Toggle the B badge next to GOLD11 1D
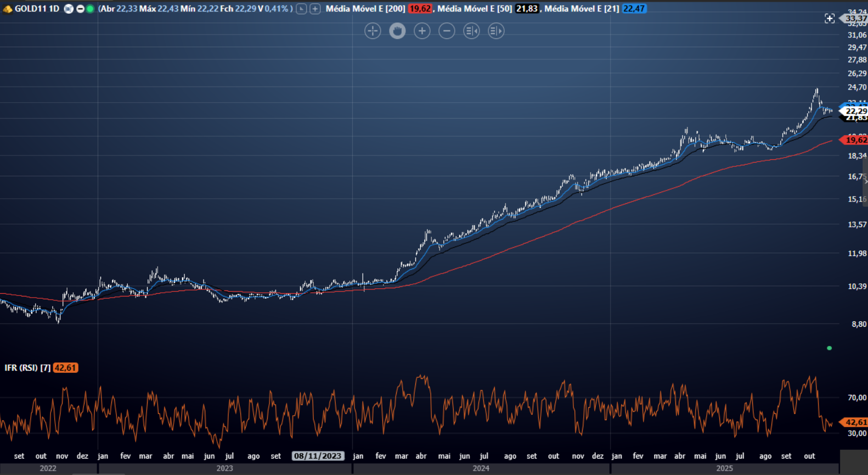868x475 pixels. pyautogui.click(x=69, y=9)
